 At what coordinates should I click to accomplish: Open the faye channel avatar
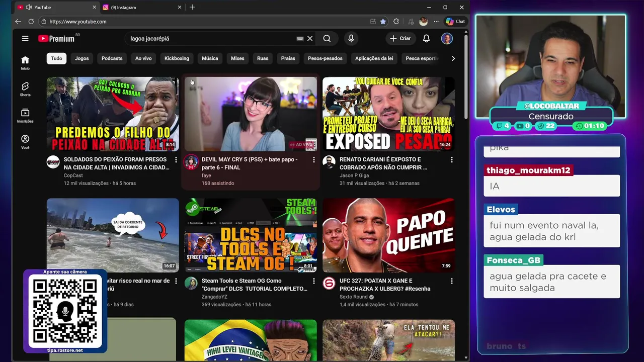(x=191, y=162)
